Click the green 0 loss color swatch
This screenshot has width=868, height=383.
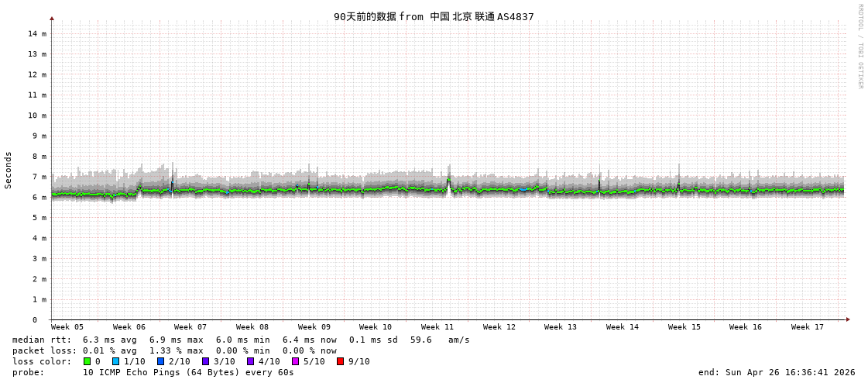point(87,361)
